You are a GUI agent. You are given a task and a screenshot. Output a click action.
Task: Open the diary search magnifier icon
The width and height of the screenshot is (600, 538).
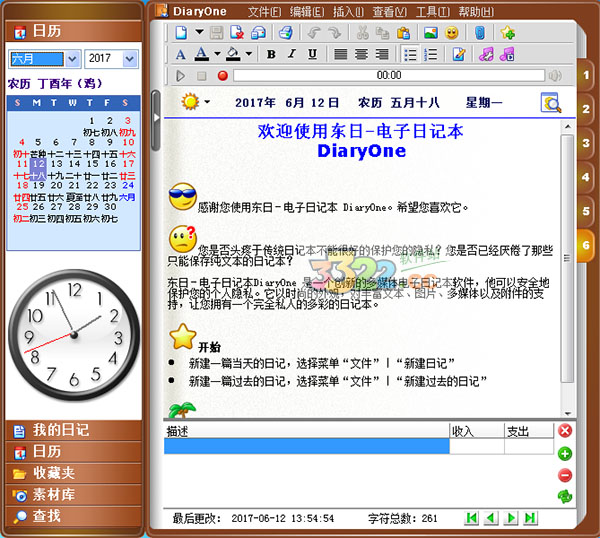(550, 102)
